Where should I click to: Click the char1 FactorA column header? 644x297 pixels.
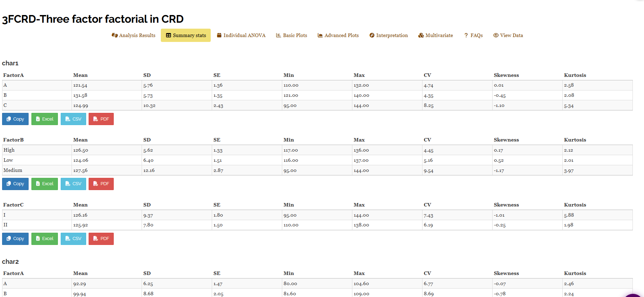13,75
